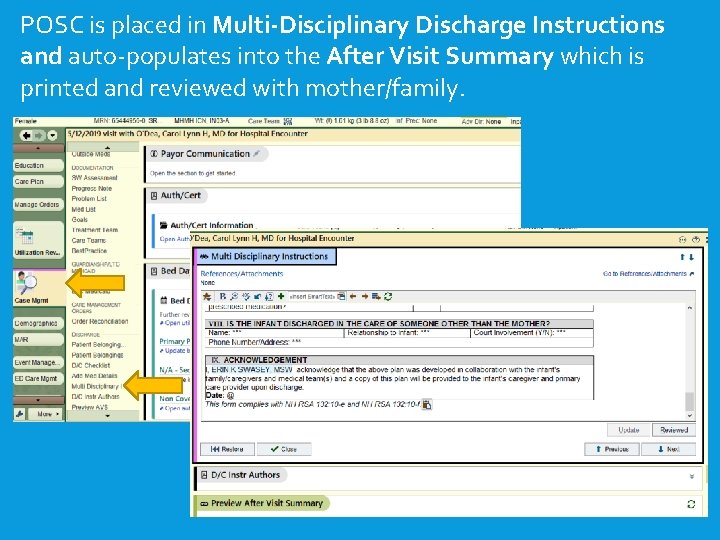Select Multi Disciplinary in navigator list
720x540 pixels.
(x=95, y=386)
